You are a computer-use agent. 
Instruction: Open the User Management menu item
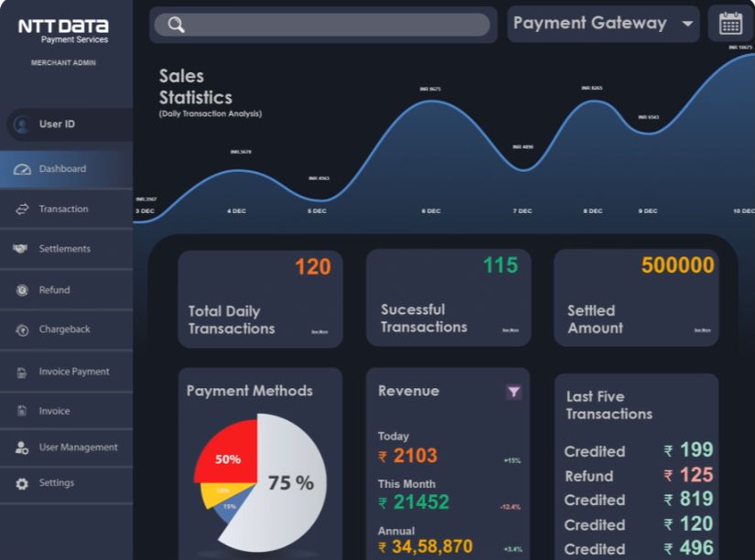pyautogui.click(x=67, y=447)
